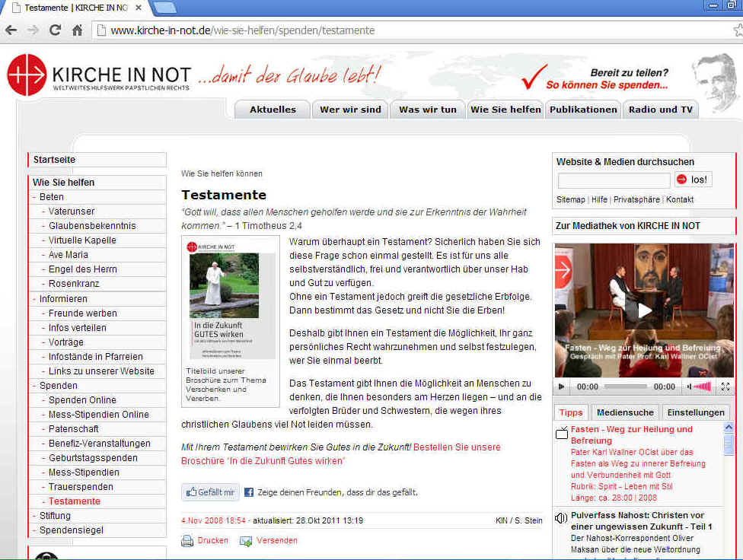Open Rosenkranz sidebar entry
This screenshot has height=560, width=743.
pyautogui.click(x=73, y=283)
